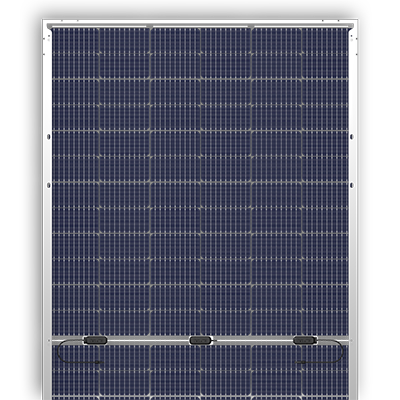400x400 pixels.
Task: Click the lower mounting hole on right frame
Action: click(x=352, y=185)
